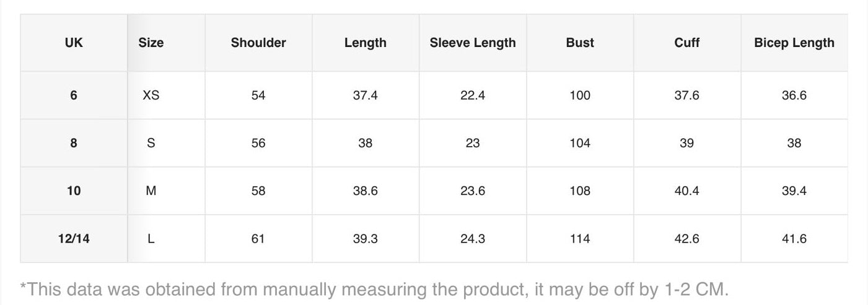Click the Bicep Length header

794,43
